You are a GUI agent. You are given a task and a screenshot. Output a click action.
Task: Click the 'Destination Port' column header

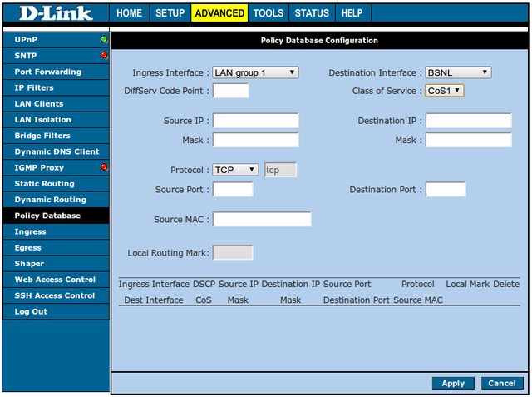point(357,300)
